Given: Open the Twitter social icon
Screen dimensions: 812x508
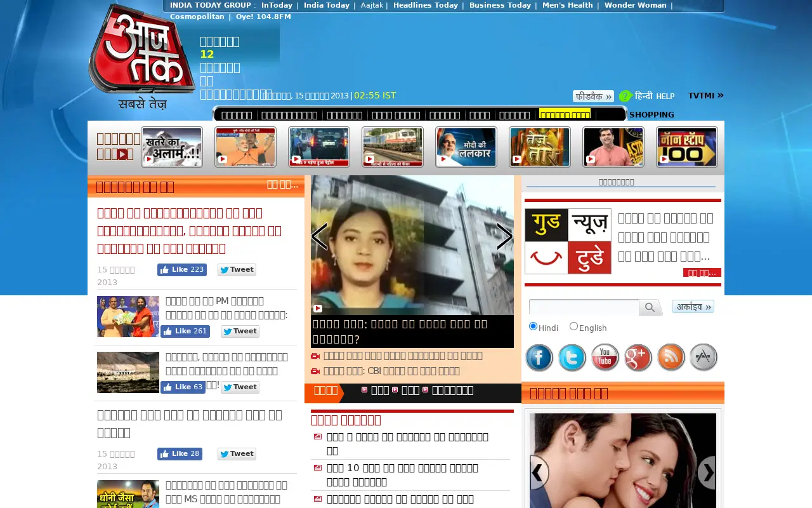Looking at the screenshot, I should (572, 358).
